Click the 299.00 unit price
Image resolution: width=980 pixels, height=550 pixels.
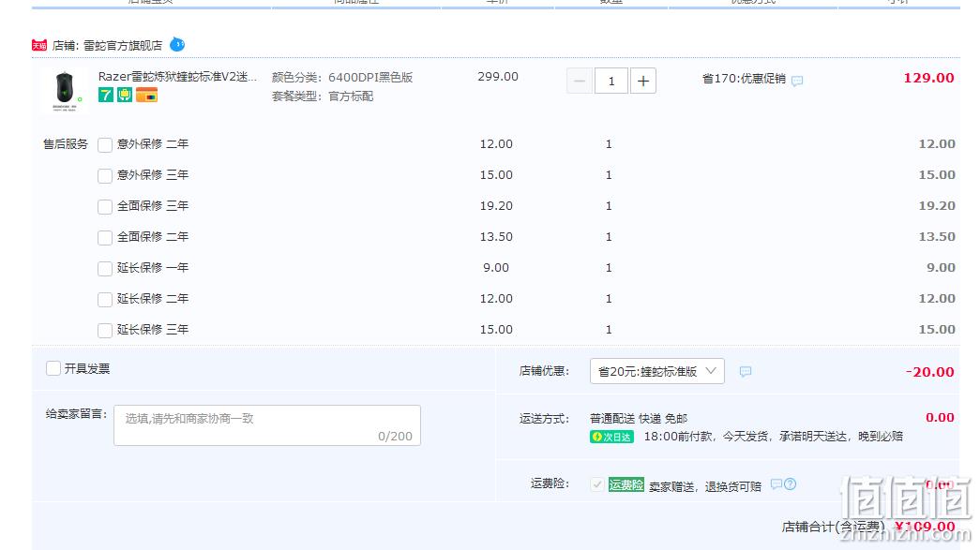498,76
